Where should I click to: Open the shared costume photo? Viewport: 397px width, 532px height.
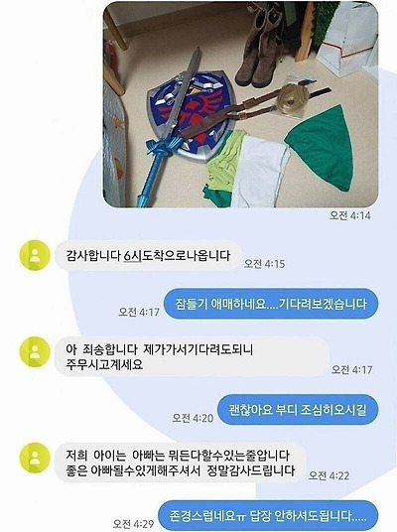point(240,104)
